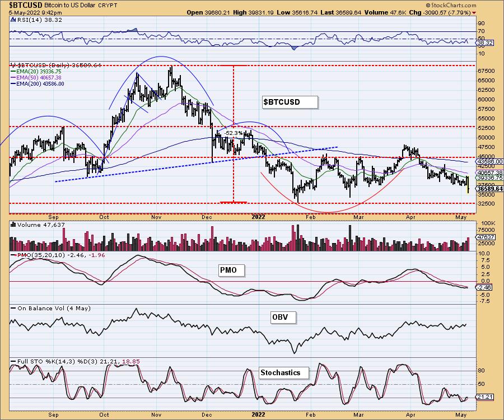Click the dark blue EMA(200) legend line swatch

(13, 84)
